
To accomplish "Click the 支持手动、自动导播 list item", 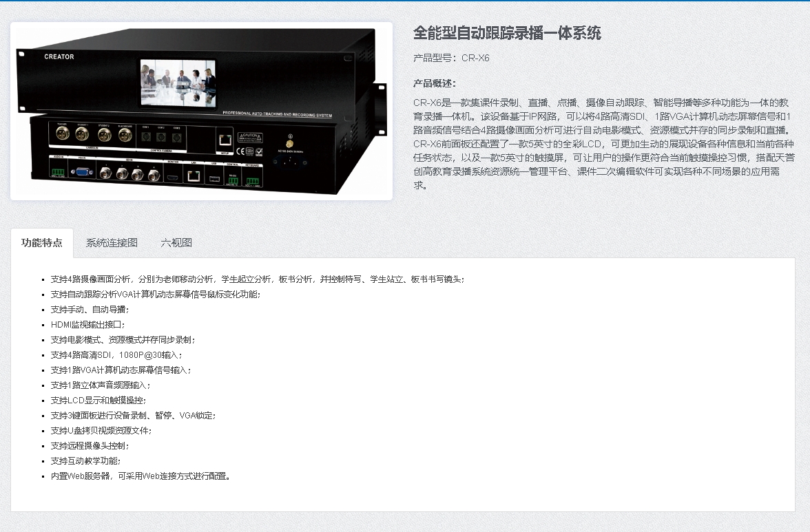I will click(x=90, y=309).
